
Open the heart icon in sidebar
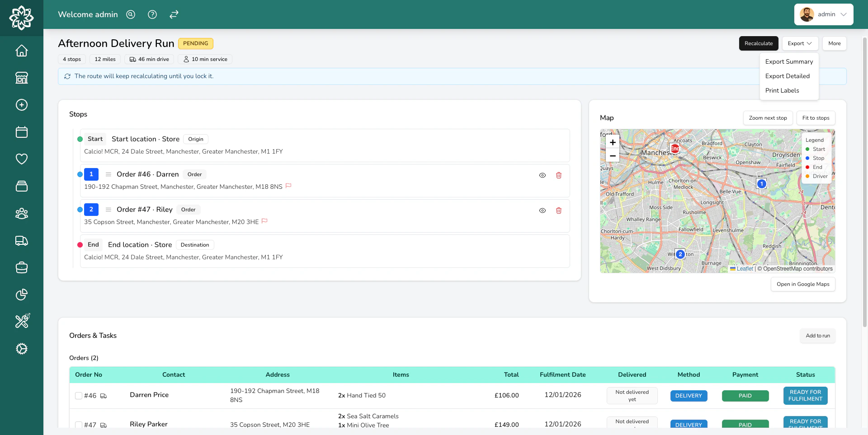(22, 159)
